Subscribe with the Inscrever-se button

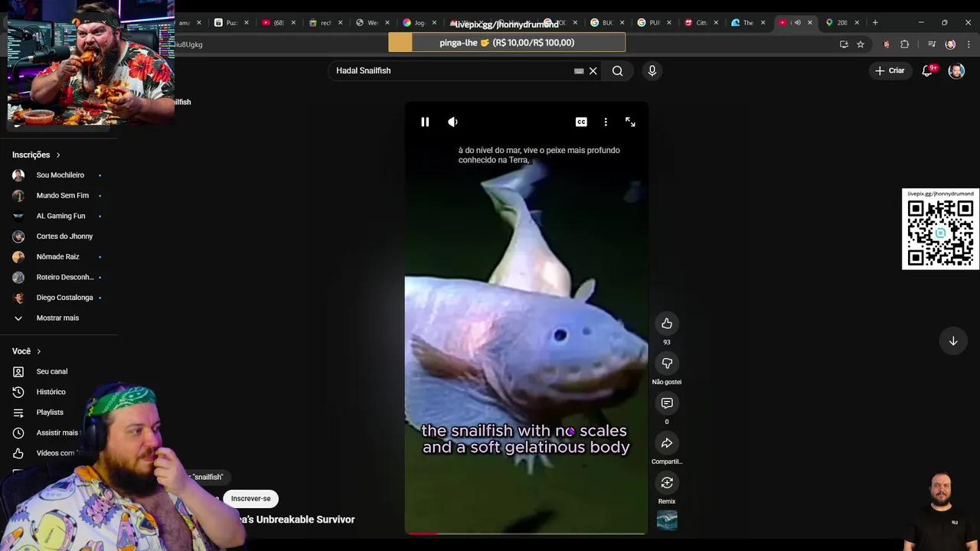coord(251,499)
